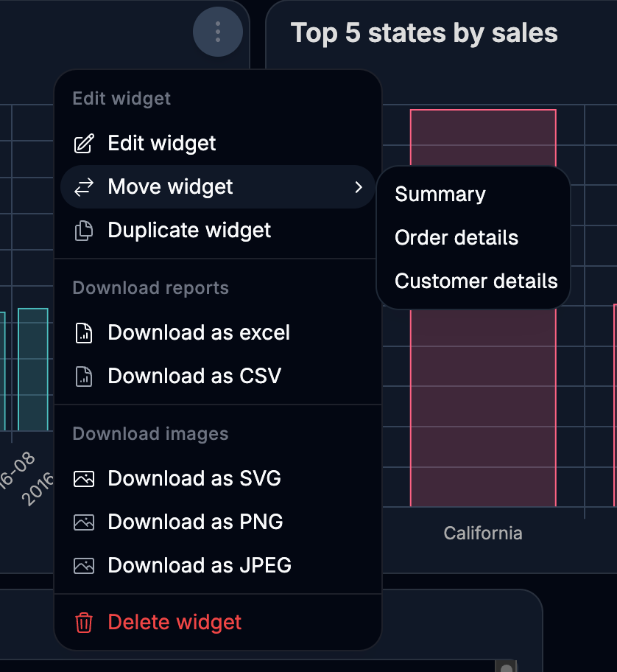
Task: Choose Customer details as move destination
Action: [476, 281]
